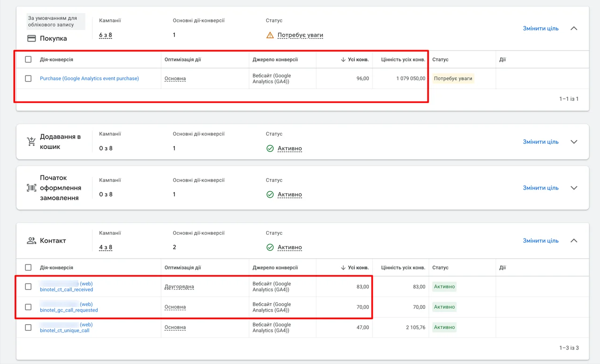Tick the checkbox for binotel_ct_unique_call row
Viewport: 600px width, 364px height.
tap(28, 327)
